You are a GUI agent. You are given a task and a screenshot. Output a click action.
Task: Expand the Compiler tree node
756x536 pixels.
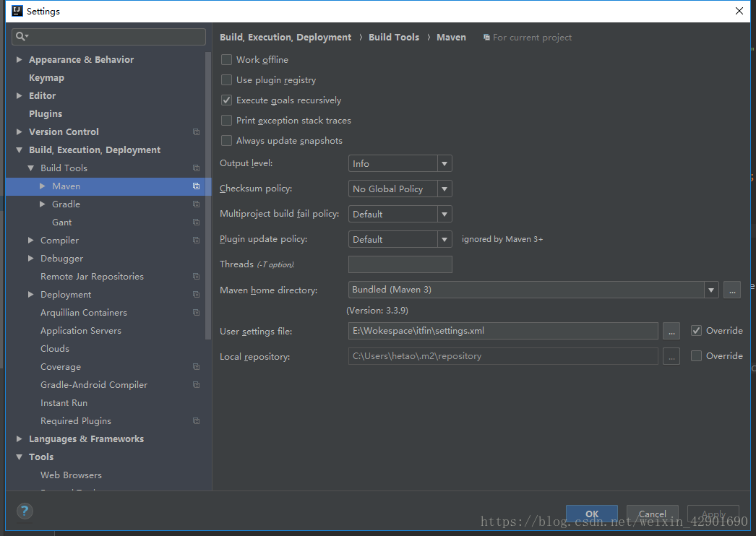pyautogui.click(x=31, y=240)
